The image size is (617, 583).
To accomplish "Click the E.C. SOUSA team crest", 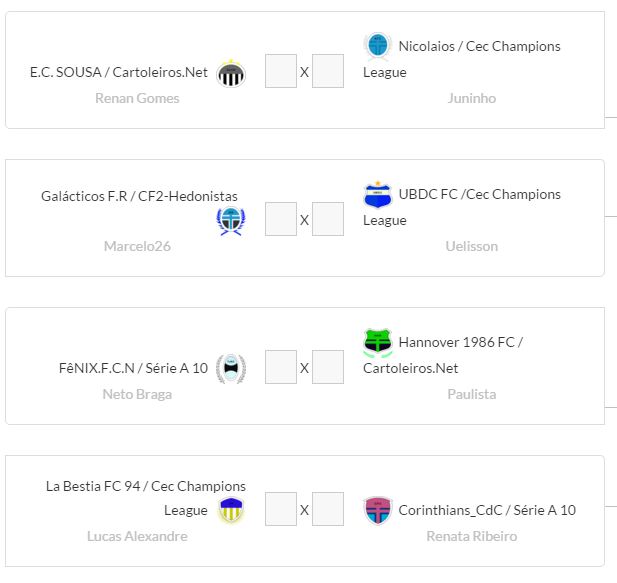I will 231,73.
